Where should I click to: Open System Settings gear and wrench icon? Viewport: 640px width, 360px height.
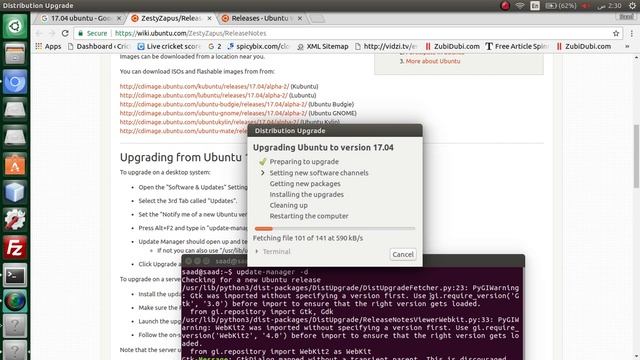coord(15,220)
